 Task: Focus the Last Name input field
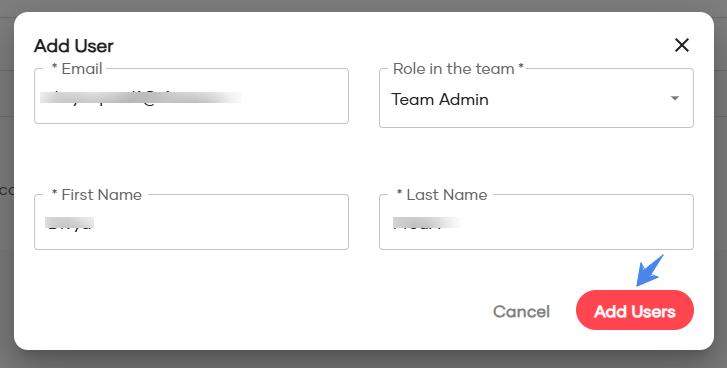point(536,222)
